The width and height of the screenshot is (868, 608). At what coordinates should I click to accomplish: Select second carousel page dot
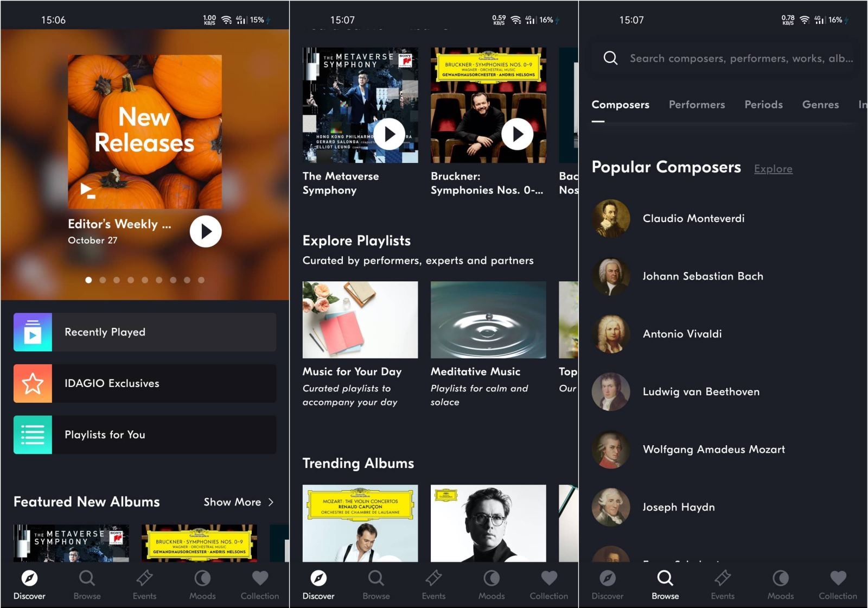click(103, 280)
